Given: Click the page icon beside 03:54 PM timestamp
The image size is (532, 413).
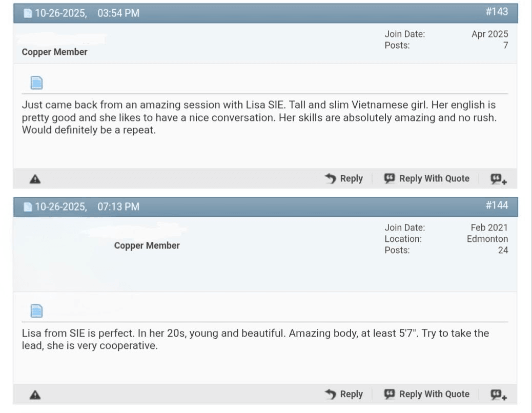Looking at the screenshot, I should (29, 14).
